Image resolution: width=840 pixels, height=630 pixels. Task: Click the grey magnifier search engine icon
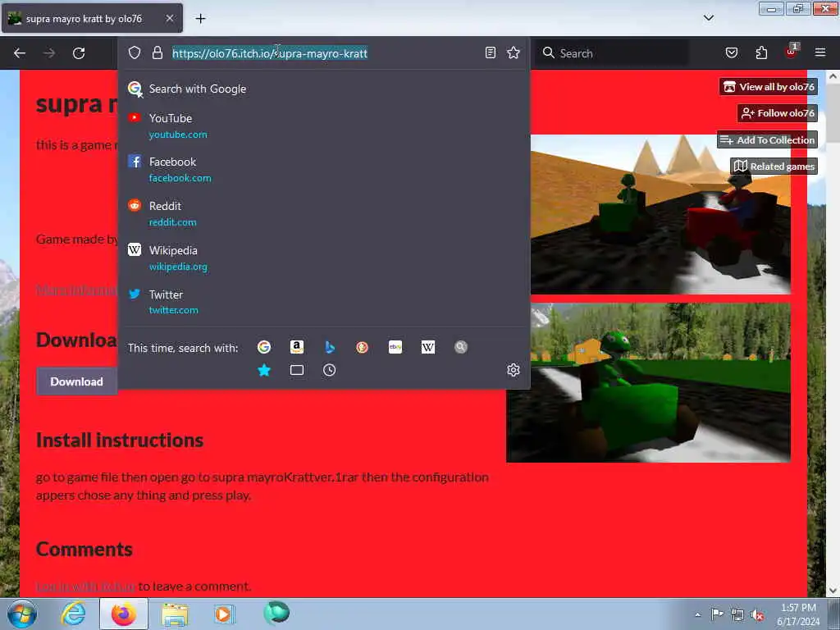click(x=461, y=347)
